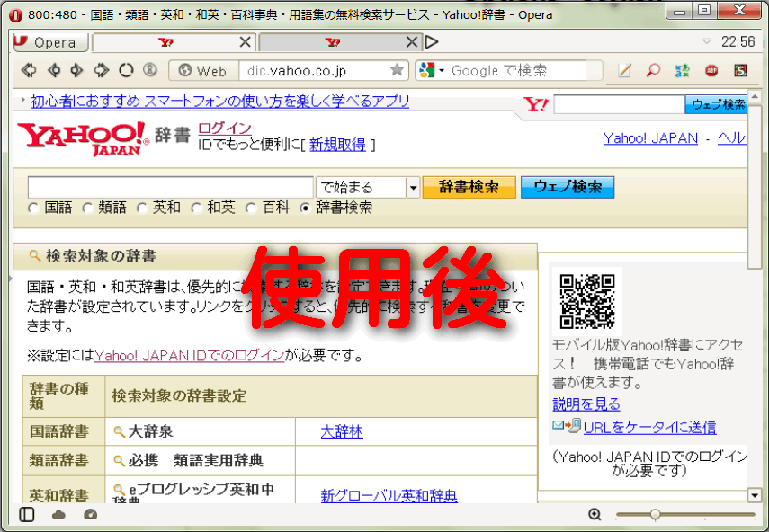Click the vertical scrollbar thumb
This screenshot has width=769, height=532.
pos(755,185)
